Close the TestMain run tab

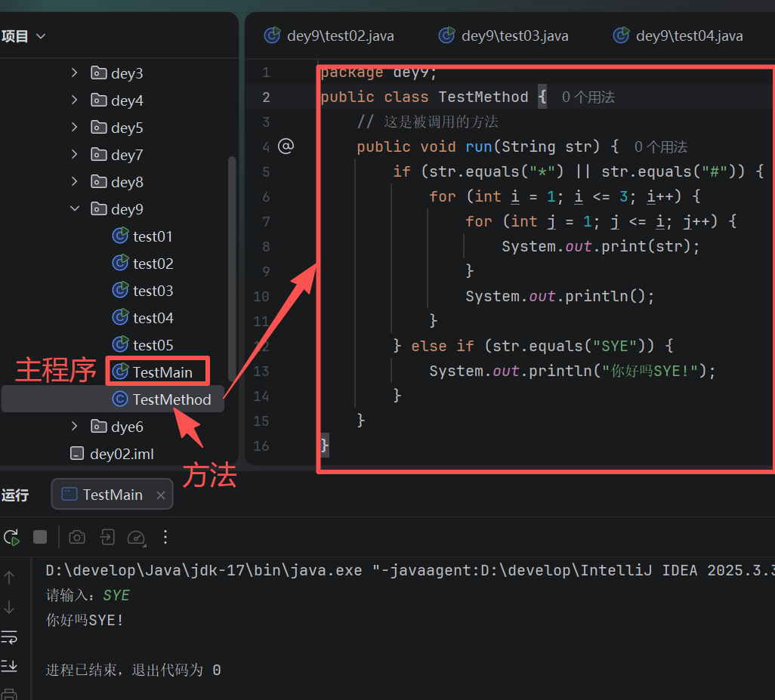point(161,495)
